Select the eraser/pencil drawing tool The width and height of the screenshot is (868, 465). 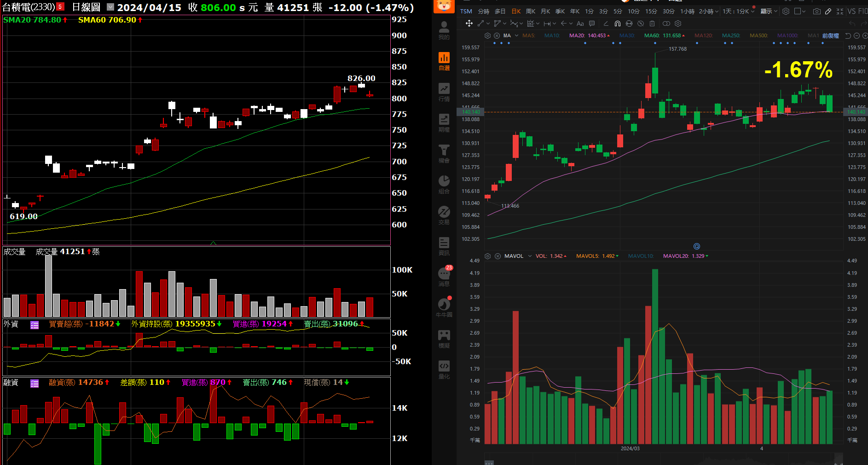(606, 23)
